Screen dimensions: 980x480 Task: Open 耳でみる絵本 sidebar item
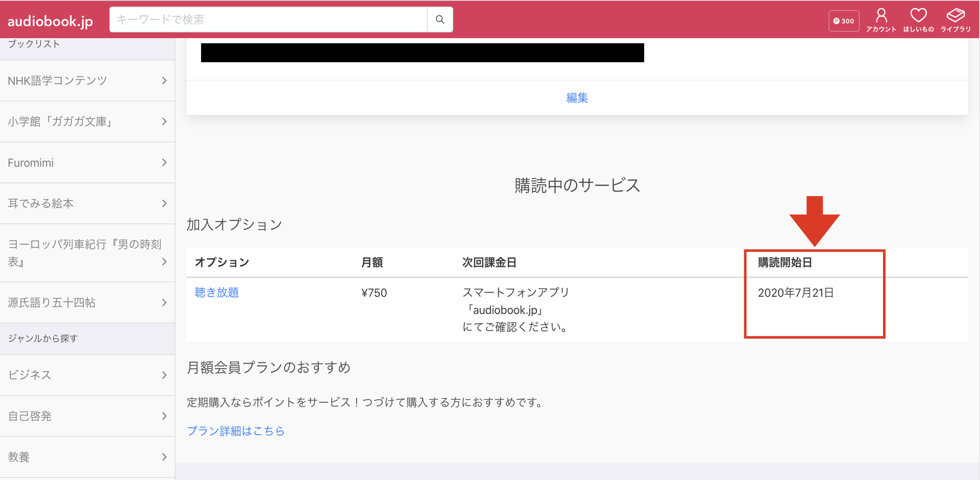[x=87, y=203]
